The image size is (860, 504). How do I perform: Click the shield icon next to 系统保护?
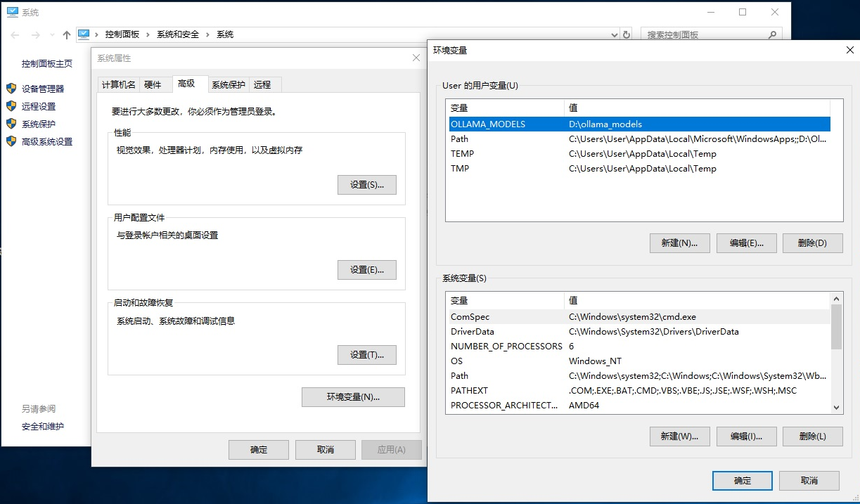coord(11,124)
